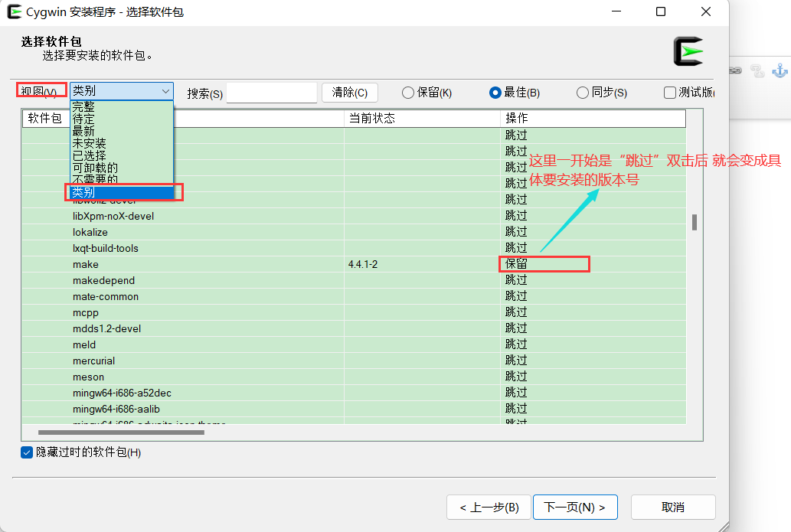
Task: Go back with the 上一步(B) button
Action: coord(489,508)
